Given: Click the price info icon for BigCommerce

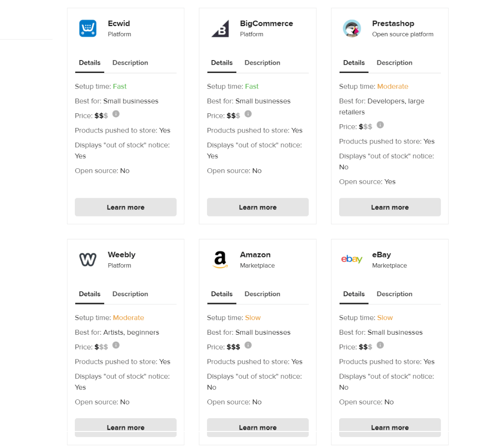Looking at the screenshot, I should click(248, 114).
